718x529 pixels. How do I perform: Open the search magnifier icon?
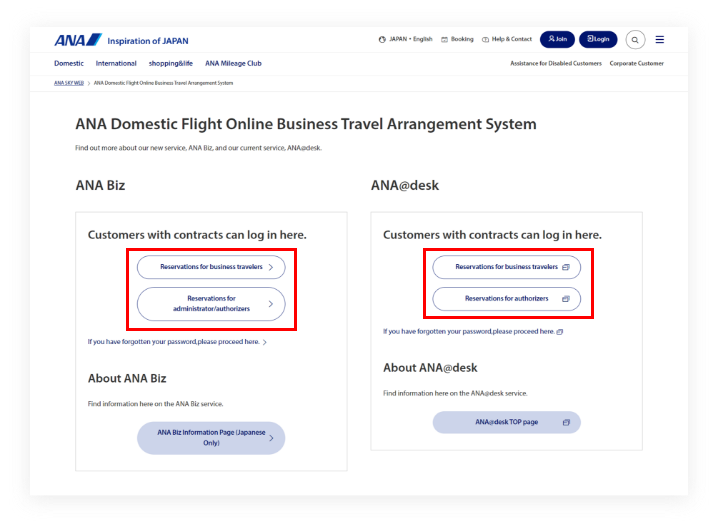pos(635,40)
